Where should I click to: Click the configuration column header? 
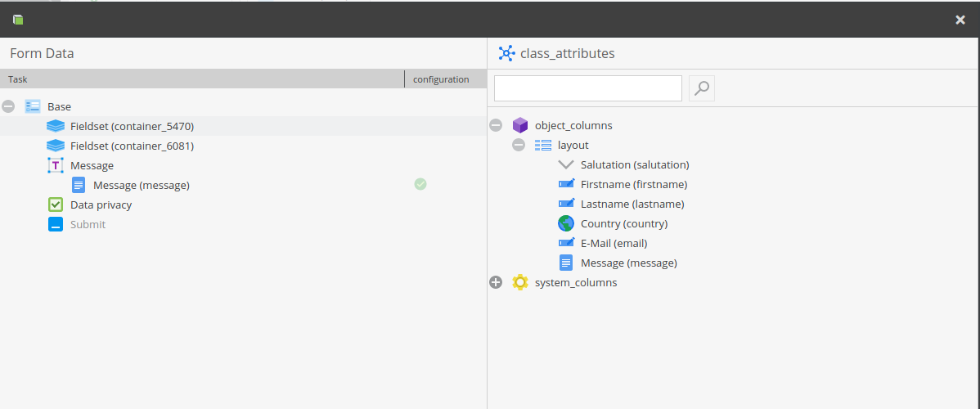coord(446,79)
